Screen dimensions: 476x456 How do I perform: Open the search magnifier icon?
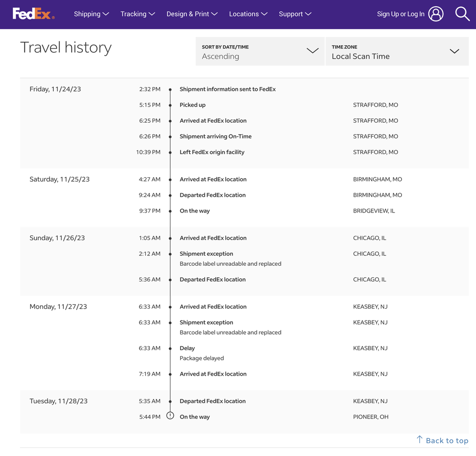click(x=462, y=14)
